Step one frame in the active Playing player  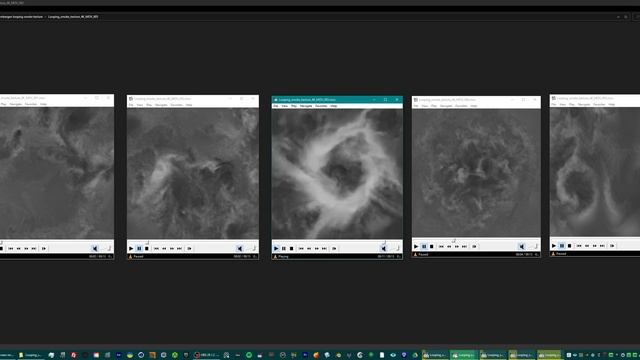[334, 248]
